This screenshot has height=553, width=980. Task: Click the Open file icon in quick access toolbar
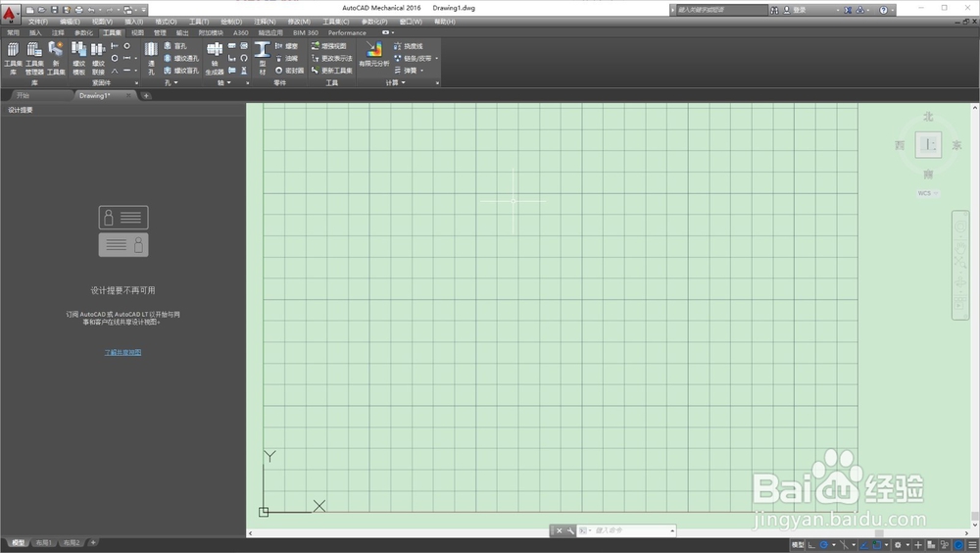(42, 10)
